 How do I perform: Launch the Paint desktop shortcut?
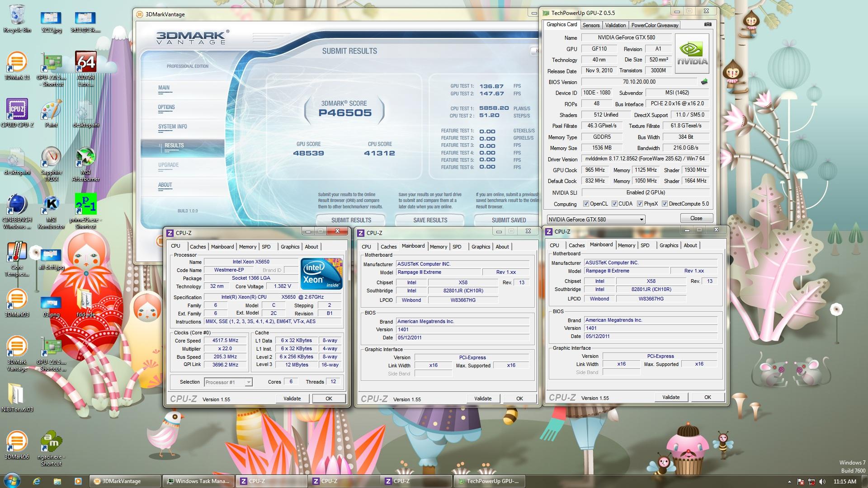coord(51,114)
